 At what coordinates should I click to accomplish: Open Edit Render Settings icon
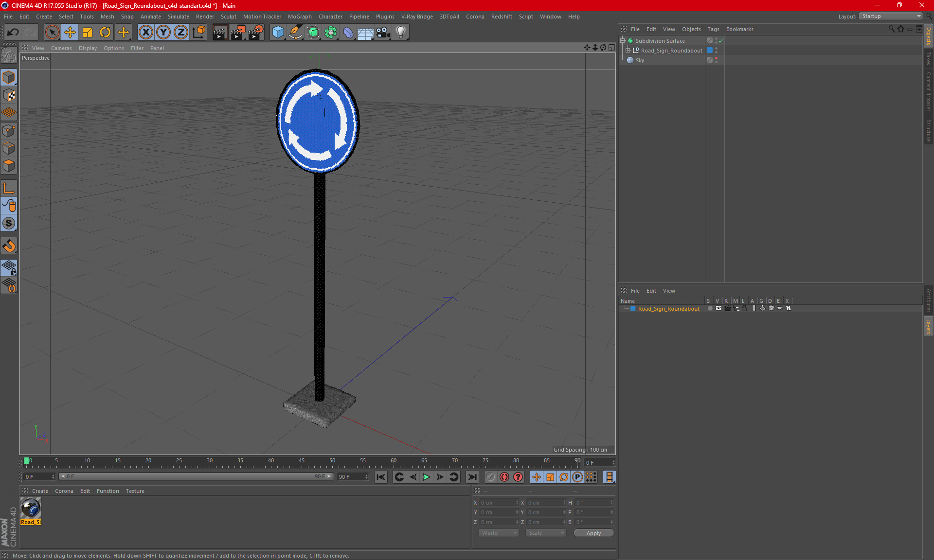point(256,33)
